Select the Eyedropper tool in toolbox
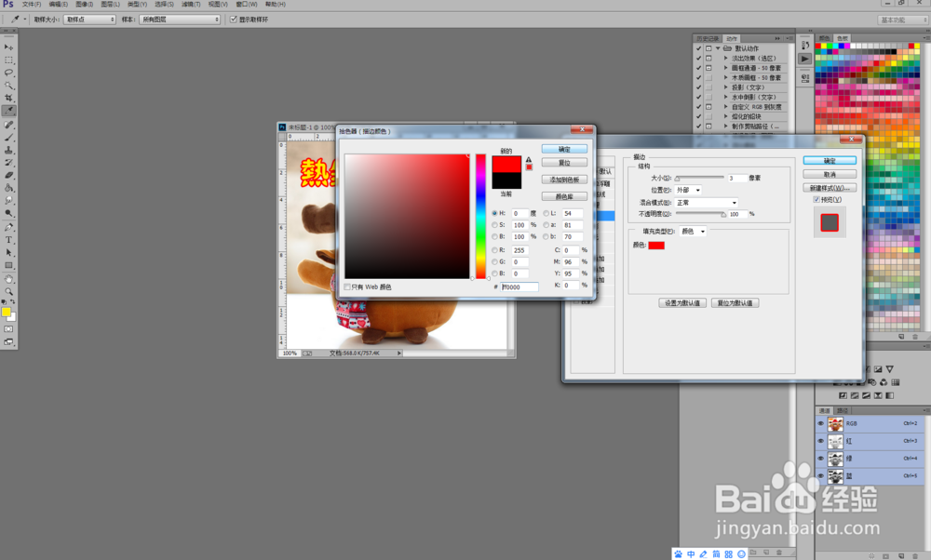Viewport: 931px width, 560px height. [9, 111]
